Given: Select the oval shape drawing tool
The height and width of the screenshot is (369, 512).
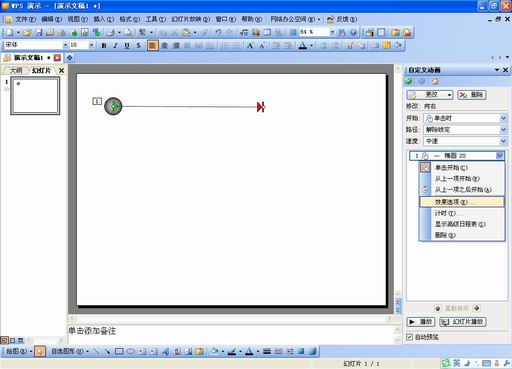Looking at the screenshot, I should click(x=131, y=351).
